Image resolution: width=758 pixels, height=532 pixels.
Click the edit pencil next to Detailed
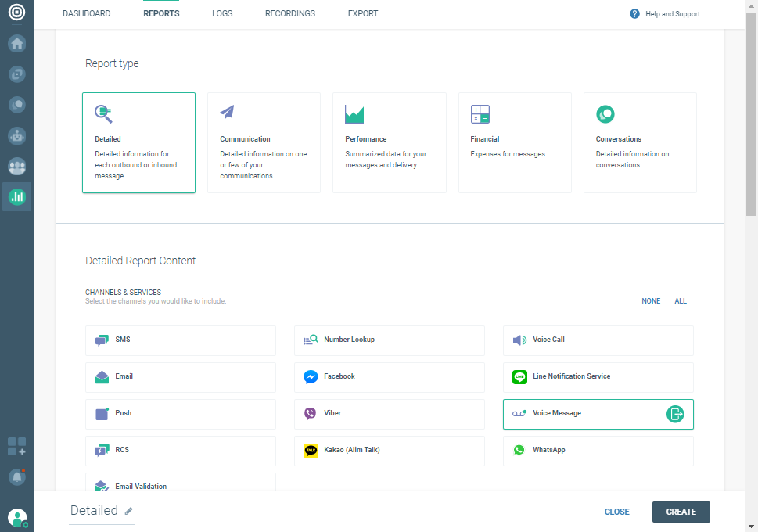pyautogui.click(x=129, y=511)
